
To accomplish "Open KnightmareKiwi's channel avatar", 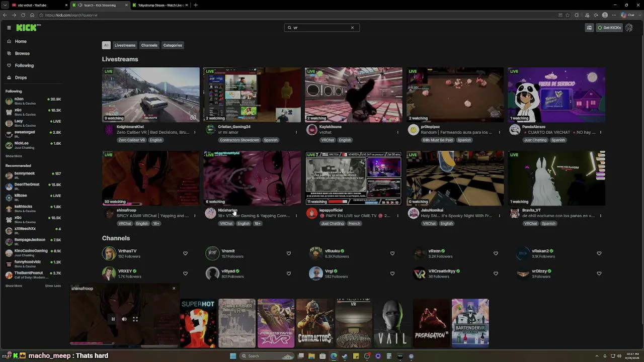I will point(109,130).
